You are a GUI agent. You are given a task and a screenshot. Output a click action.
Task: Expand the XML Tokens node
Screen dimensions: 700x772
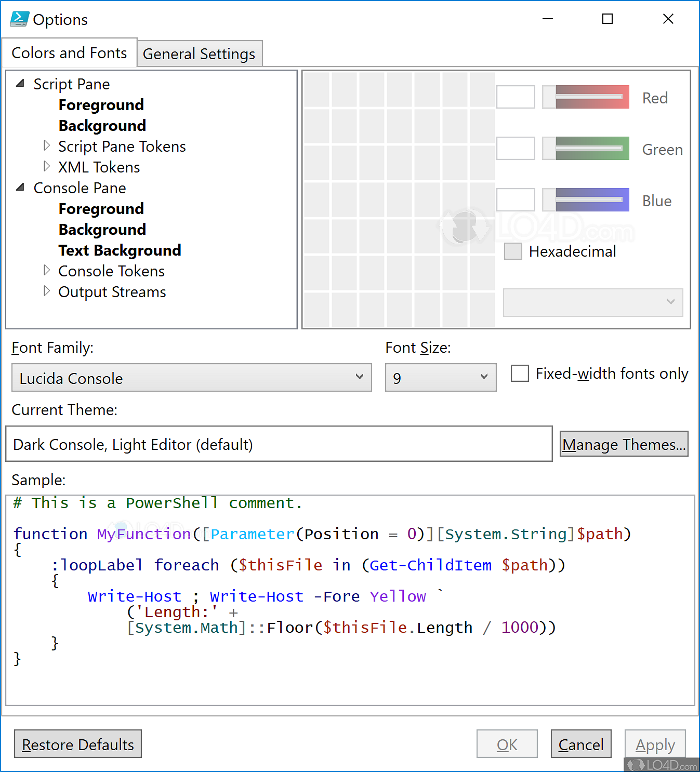click(x=47, y=166)
